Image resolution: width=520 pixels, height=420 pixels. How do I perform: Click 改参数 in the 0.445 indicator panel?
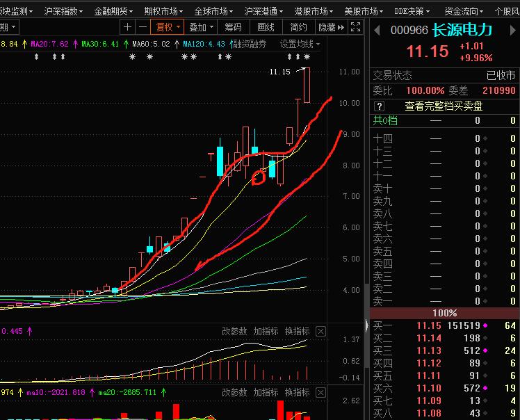[234, 331]
